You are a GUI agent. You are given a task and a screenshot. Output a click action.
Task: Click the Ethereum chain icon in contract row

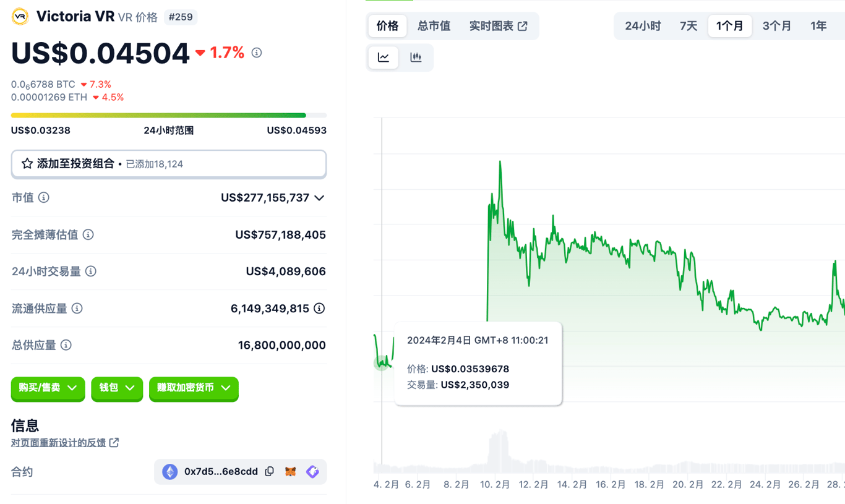click(169, 472)
